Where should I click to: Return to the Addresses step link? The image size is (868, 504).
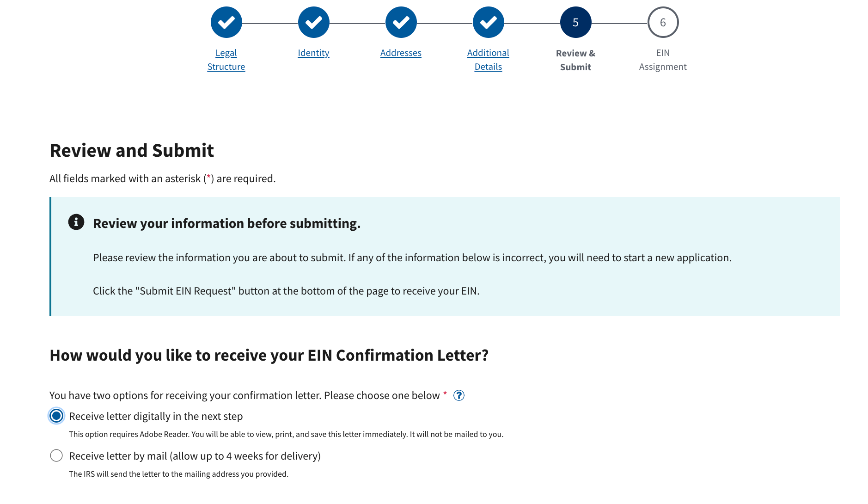tap(401, 53)
